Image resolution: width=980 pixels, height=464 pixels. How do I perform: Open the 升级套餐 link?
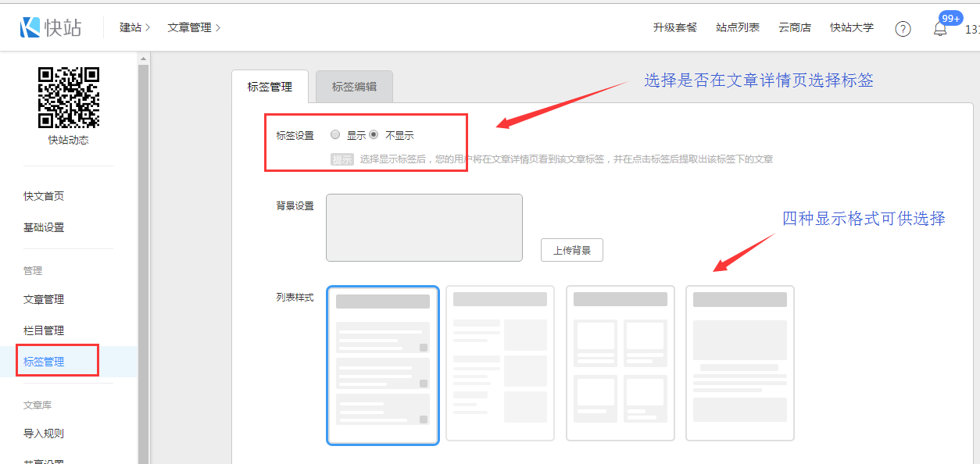coord(674,27)
